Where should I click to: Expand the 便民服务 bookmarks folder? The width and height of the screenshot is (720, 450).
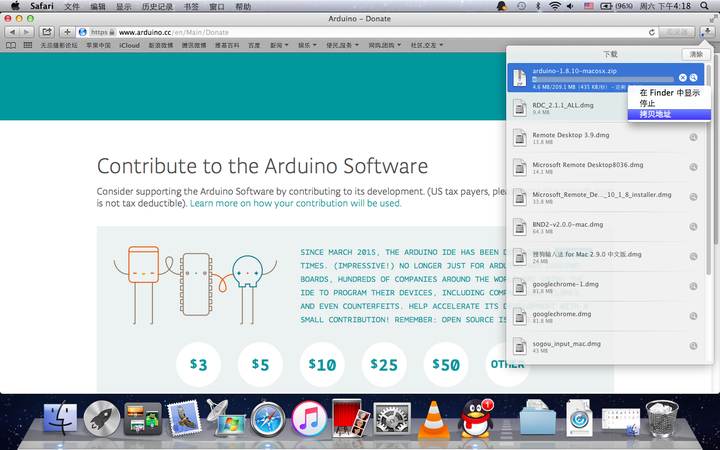(342, 45)
